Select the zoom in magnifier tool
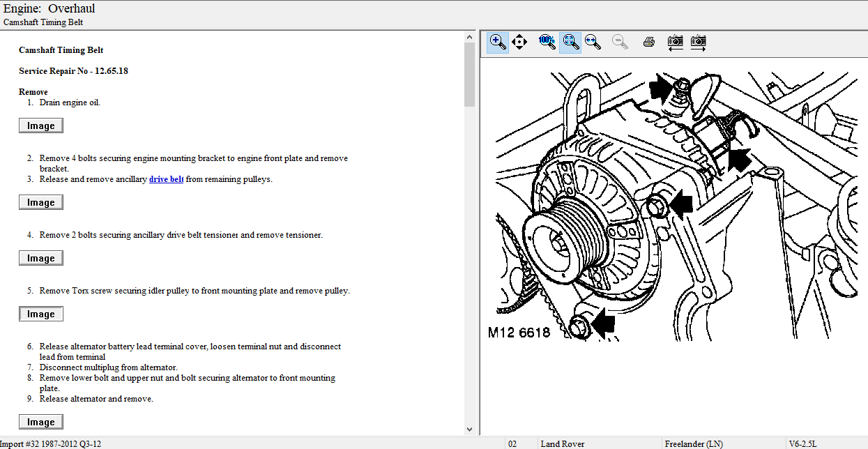This screenshot has height=449, width=868. (x=498, y=42)
